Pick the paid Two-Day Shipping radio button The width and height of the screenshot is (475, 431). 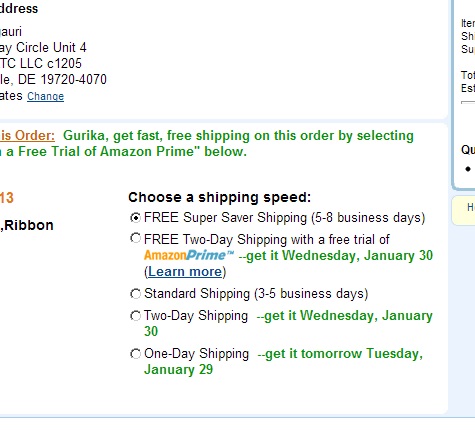(135, 316)
